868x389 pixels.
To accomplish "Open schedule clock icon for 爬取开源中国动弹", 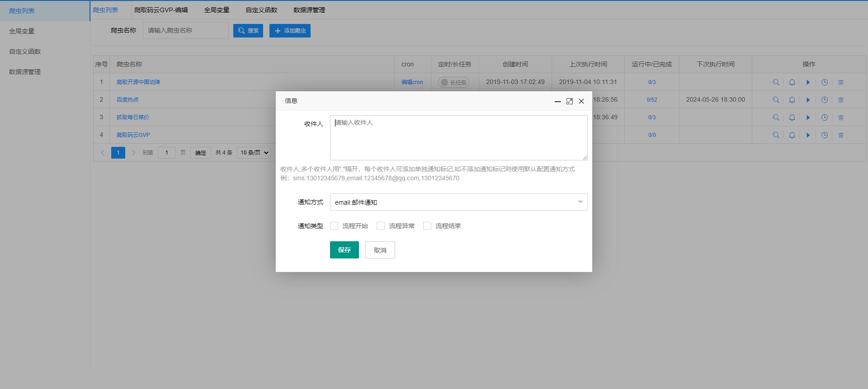I will [825, 82].
